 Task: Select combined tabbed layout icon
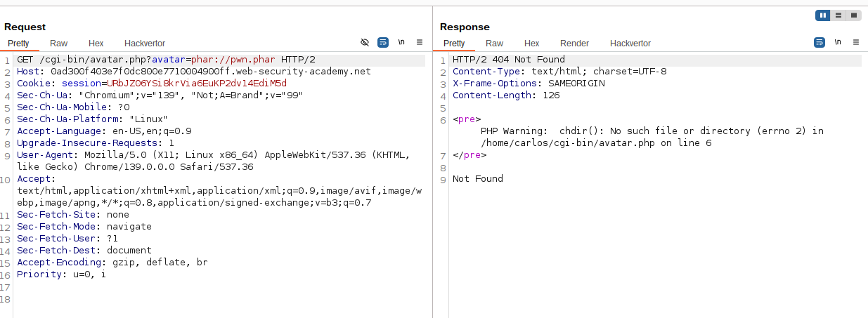pos(853,15)
